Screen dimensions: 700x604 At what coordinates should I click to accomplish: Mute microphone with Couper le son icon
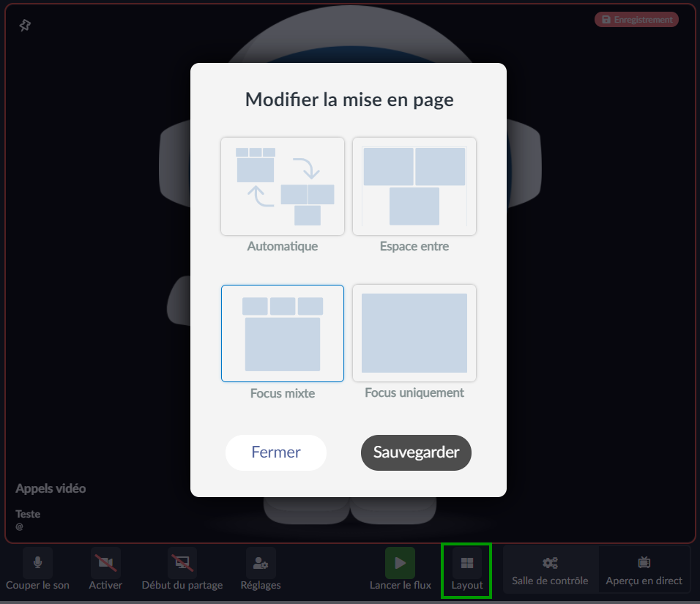38,562
